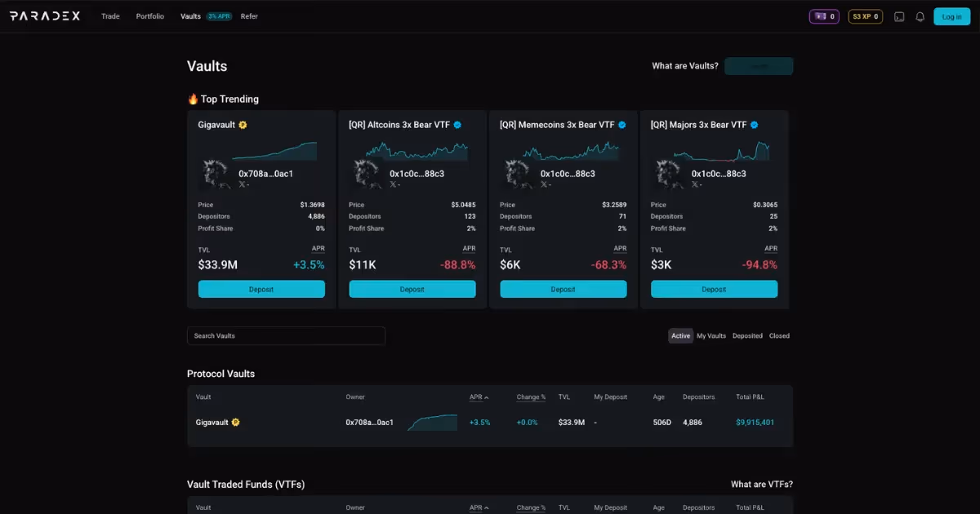This screenshot has height=514, width=980.
Task: Click the S3 XP badge
Action: [x=865, y=16]
